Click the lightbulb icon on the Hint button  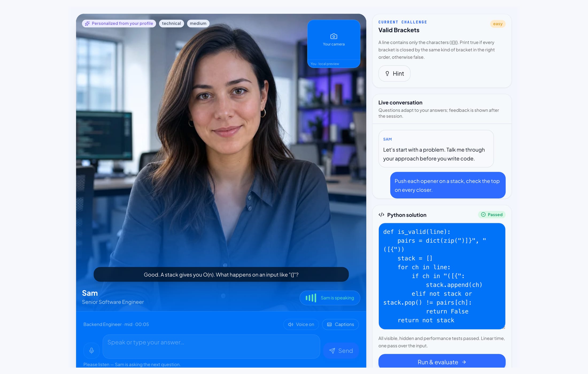387,73
